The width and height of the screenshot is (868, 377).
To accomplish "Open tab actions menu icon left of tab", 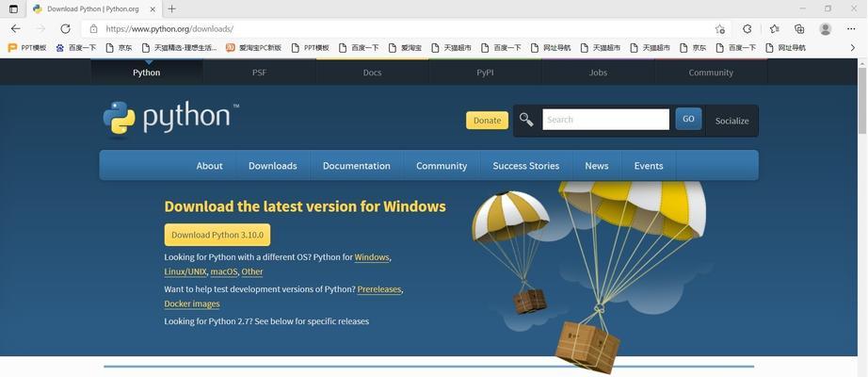I will tap(14, 8).
